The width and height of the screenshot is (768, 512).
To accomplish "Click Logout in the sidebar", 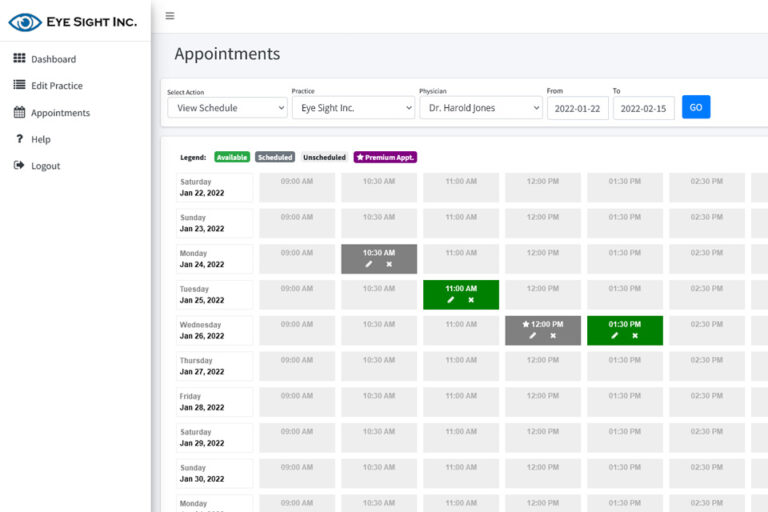I will click(x=45, y=166).
